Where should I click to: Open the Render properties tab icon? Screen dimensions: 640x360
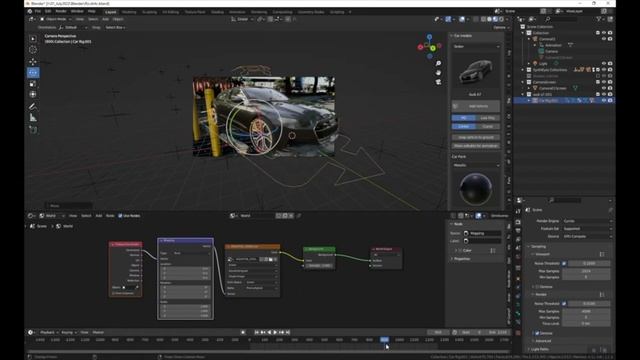pyautogui.click(x=518, y=222)
